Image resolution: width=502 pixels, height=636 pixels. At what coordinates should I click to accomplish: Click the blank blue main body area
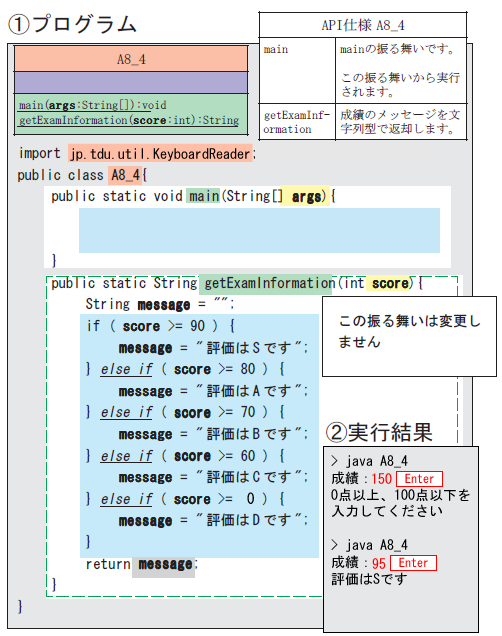point(259,230)
